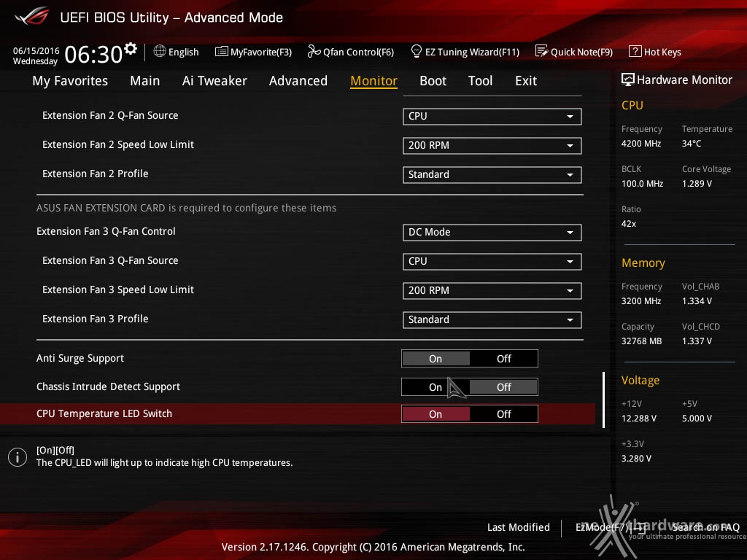Launch Qfan Control(F6)
This screenshot has height=560, width=747.
pyautogui.click(x=359, y=52)
